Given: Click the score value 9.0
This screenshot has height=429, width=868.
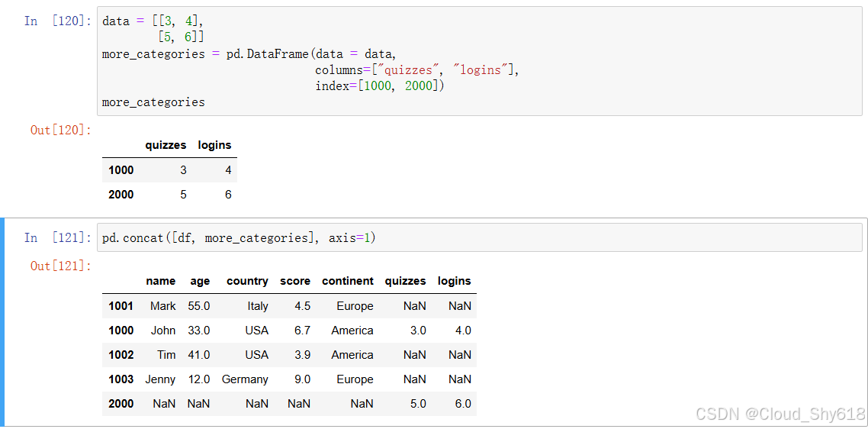Looking at the screenshot, I should (x=303, y=379).
